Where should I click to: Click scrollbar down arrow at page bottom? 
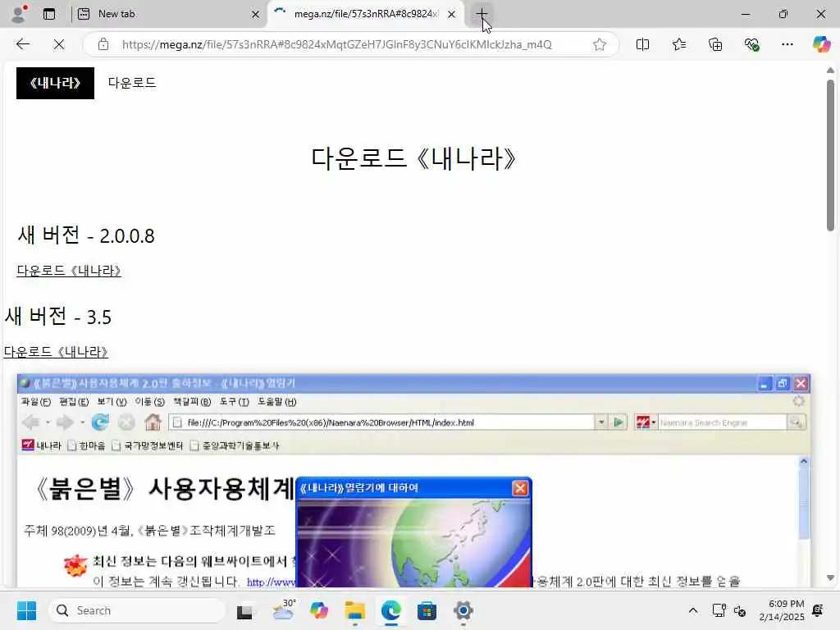coord(830,578)
